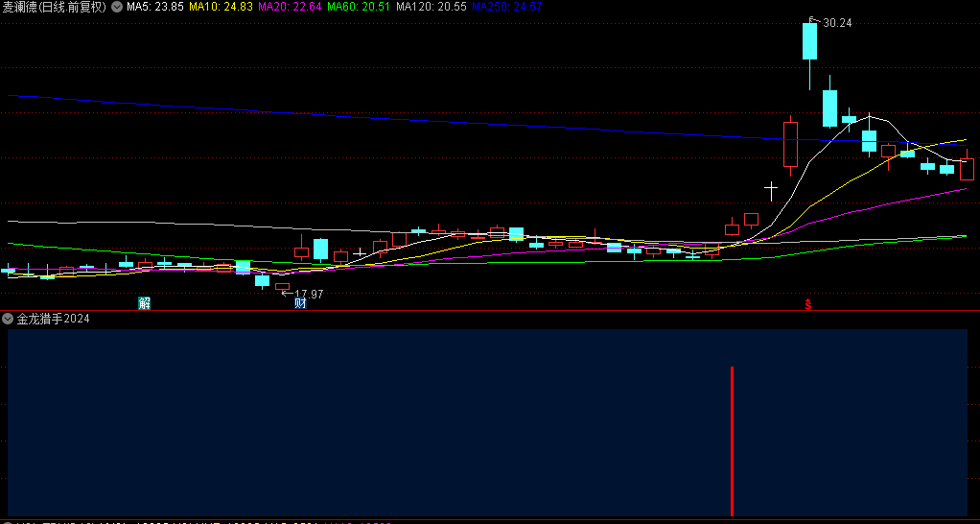Click the red S signal marker

pyautogui.click(x=808, y=304)
